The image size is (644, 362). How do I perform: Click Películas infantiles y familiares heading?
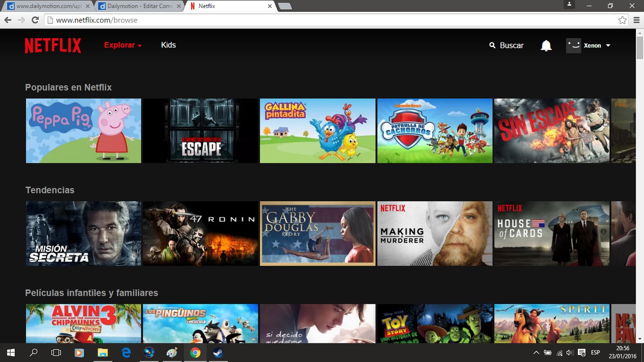(x=92, y=293)
